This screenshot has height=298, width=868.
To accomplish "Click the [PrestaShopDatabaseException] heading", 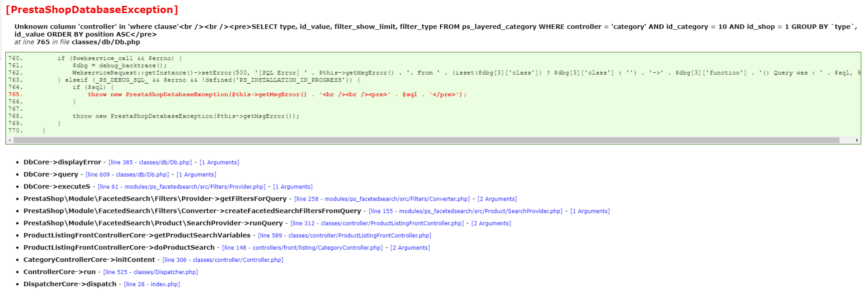I will point(92,9).
